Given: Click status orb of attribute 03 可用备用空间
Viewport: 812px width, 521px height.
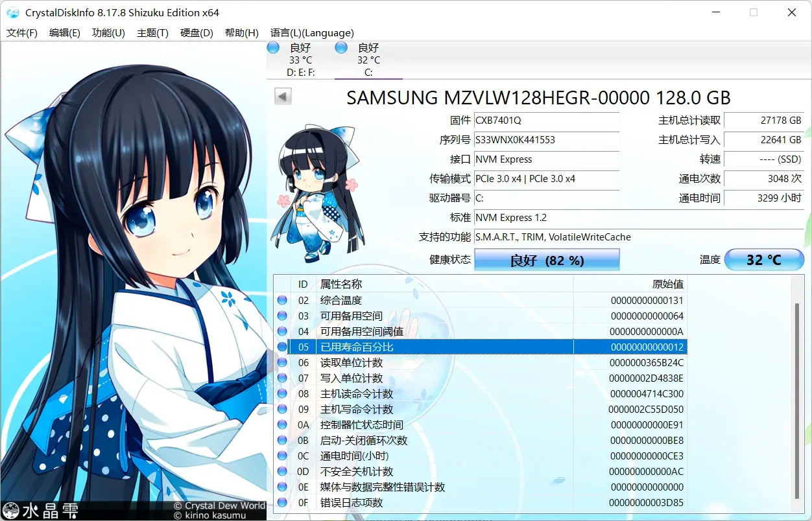Looking at the screenshot, I should pyautogui.click(x=282, y=316).
